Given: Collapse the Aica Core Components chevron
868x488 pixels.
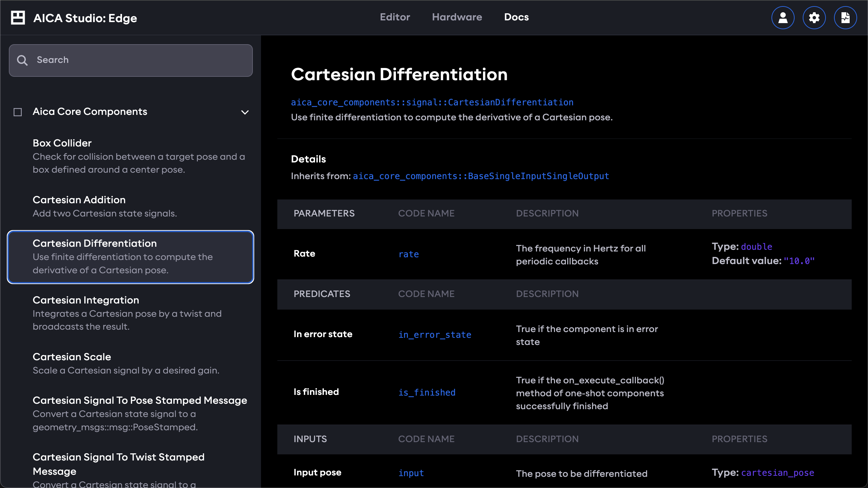Looking at the screenshot, I should point(245,112).
